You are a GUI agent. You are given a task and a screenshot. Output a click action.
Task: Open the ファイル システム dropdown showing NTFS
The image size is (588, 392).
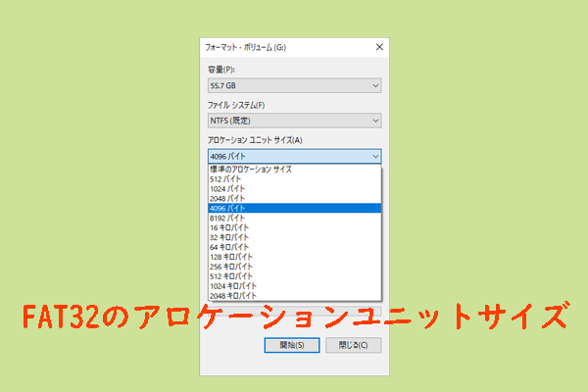tap(293, 121)
